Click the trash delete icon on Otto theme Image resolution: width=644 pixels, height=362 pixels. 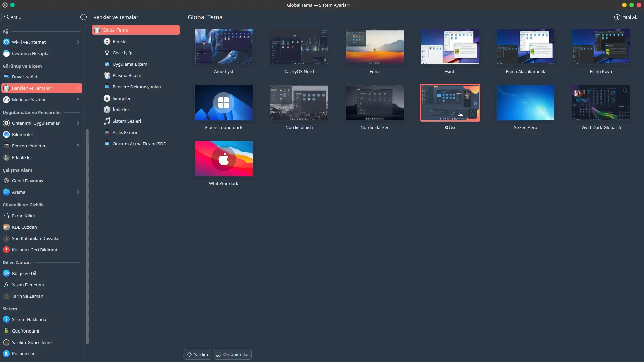tap(472, 114)
